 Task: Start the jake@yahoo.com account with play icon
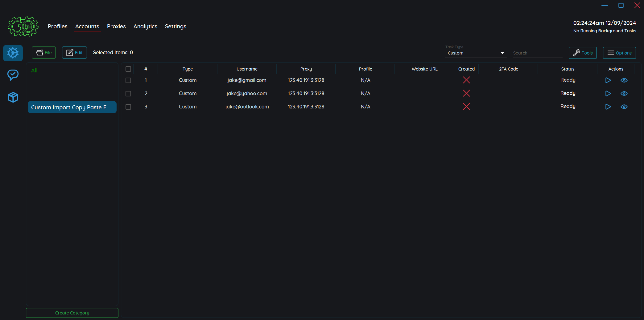click(608, 94)
